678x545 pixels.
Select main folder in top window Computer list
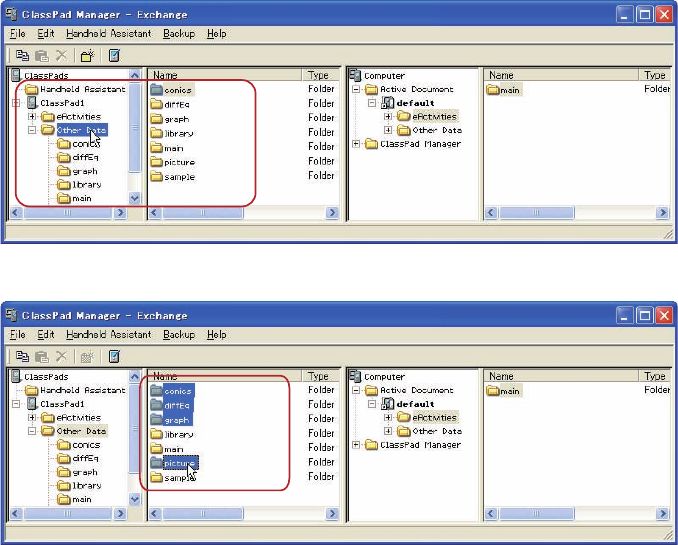tap(503, 90)
